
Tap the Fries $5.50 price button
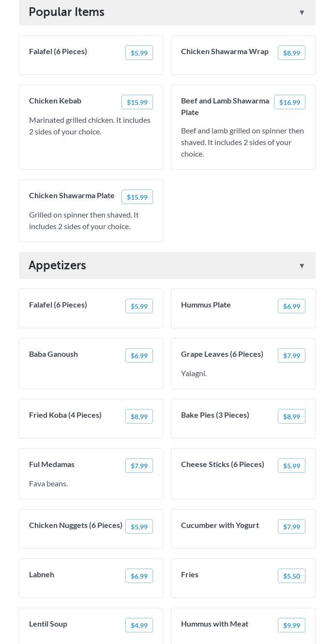[x=291, y=576]
